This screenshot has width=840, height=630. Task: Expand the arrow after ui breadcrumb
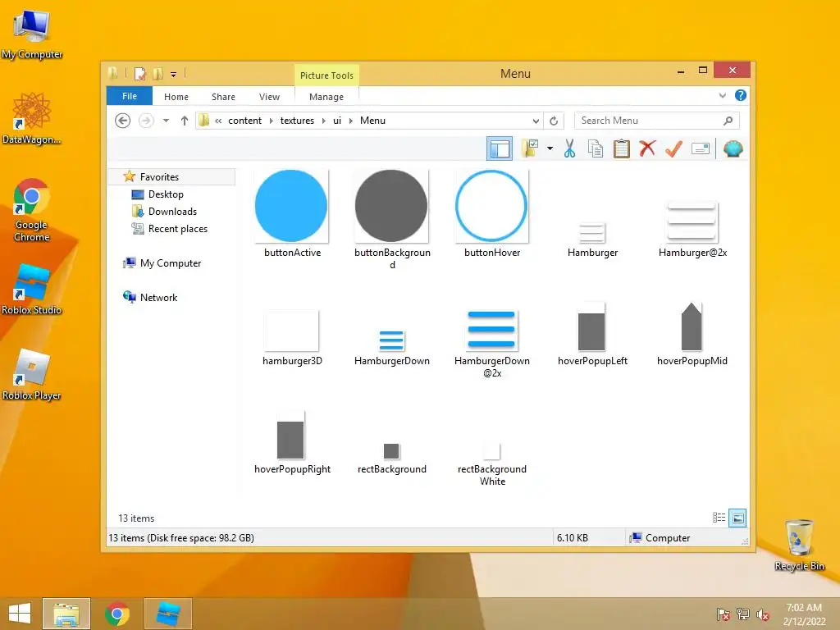pos(351,121)
